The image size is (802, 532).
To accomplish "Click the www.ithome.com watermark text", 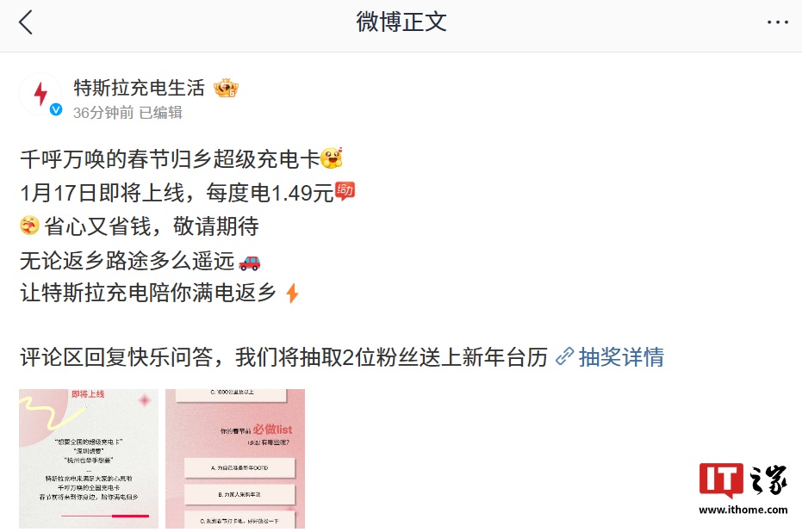I will tap(743, 510).
